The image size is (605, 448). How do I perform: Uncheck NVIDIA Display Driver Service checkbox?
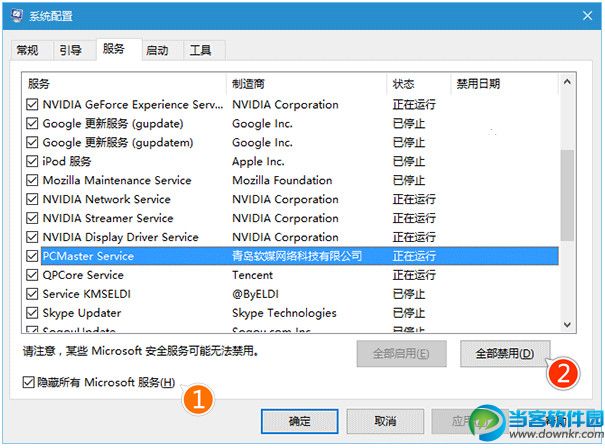click(x=32, y=237)
